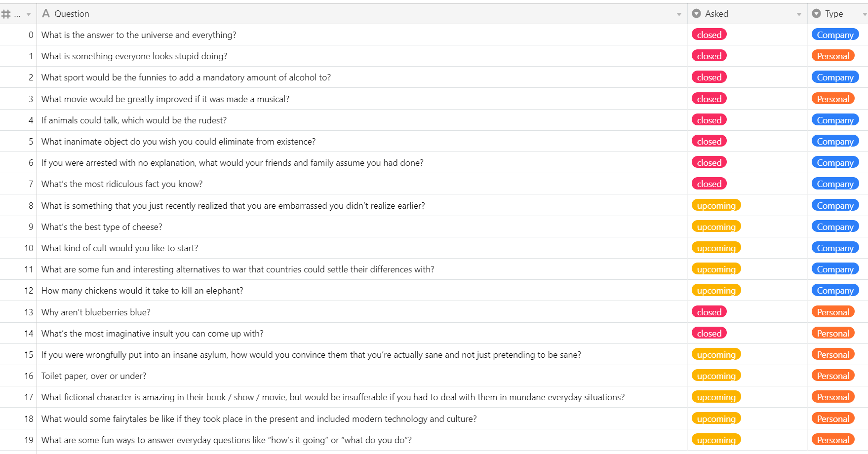Click the Company tag beside the rudest animals question

(835, 119)
